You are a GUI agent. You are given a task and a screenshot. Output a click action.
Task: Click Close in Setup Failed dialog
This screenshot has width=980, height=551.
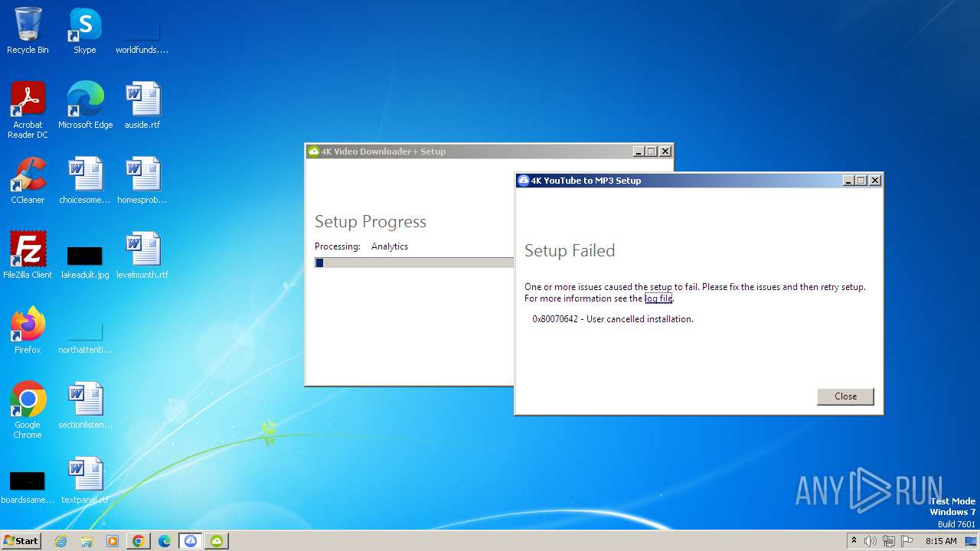pos(845,396)
